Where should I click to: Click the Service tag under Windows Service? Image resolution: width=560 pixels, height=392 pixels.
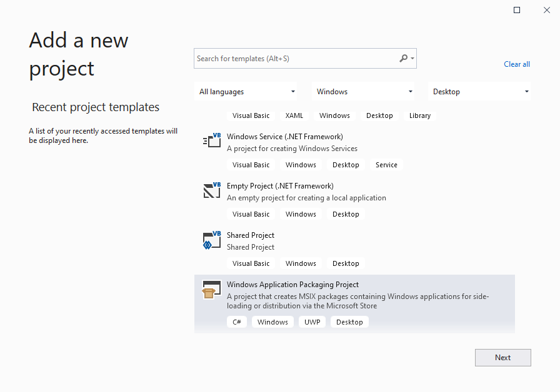pyautogui.click(x=386, y=165)
